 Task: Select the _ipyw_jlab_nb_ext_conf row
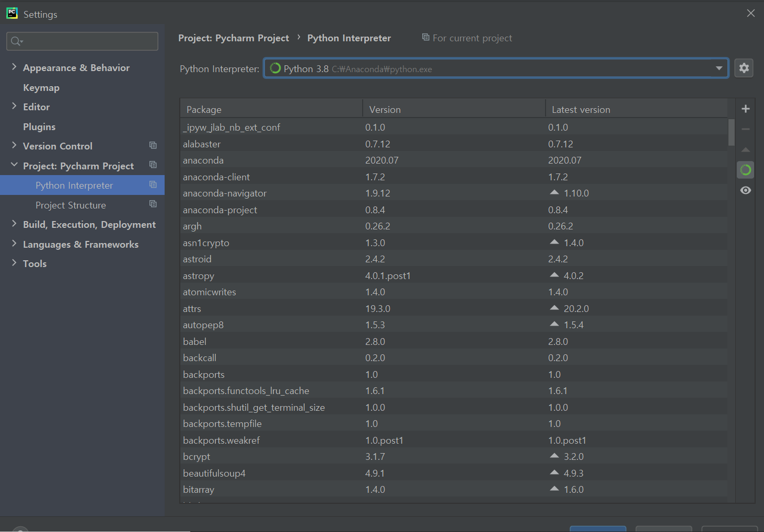click(454, 127)
